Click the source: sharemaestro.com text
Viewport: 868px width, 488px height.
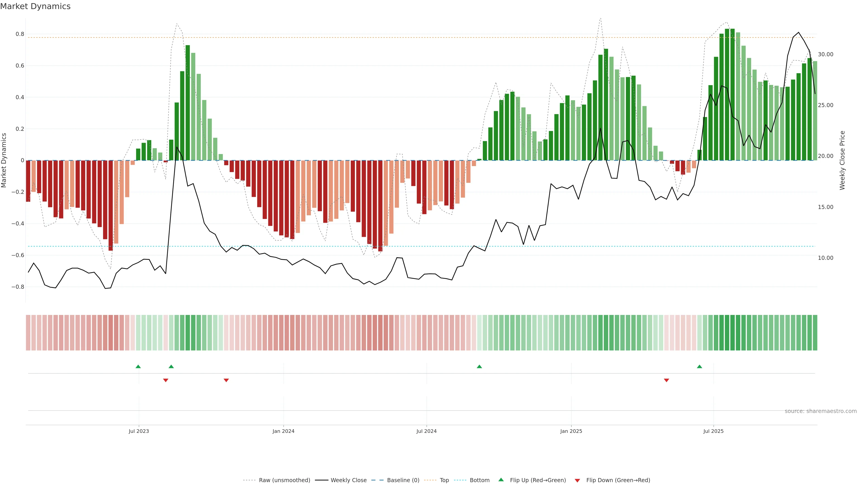821,411
